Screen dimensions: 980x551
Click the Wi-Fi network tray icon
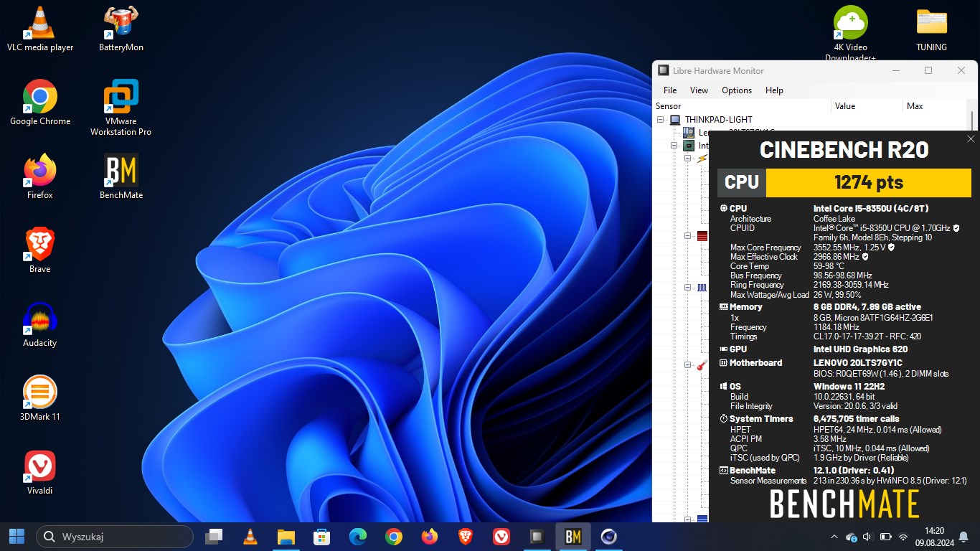click(x=903, y=537)
